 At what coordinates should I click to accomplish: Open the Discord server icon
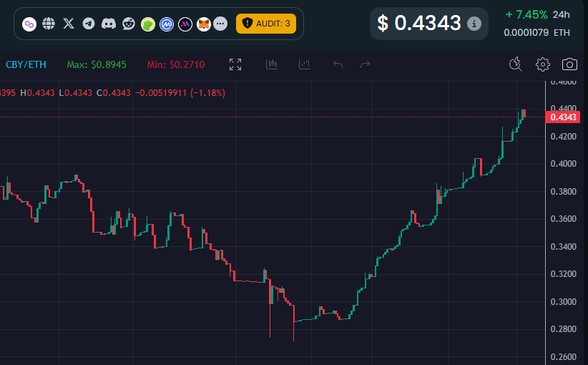click(109, 24)
